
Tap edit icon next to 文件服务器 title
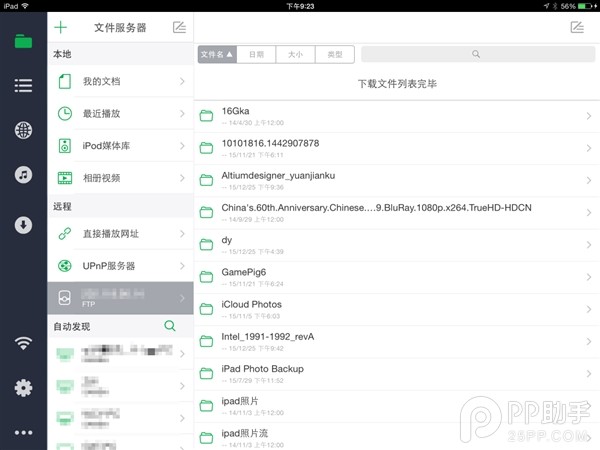point(179,27)
